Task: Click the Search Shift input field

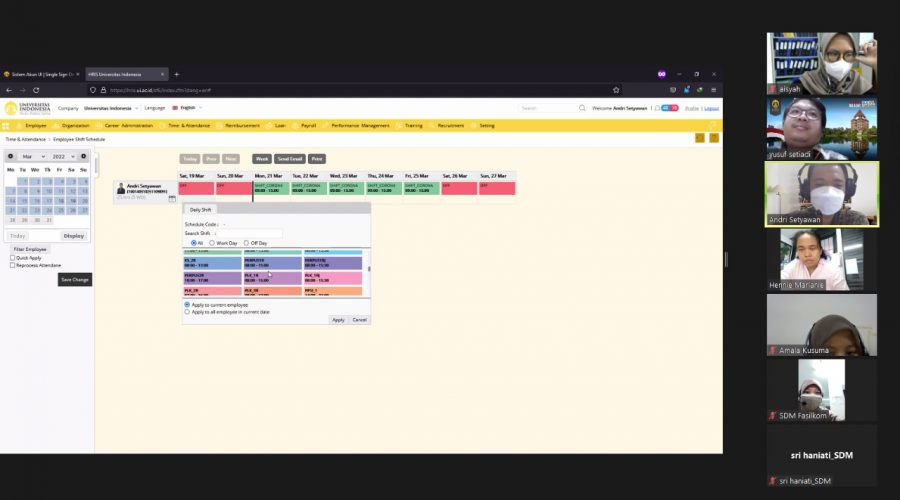Action: [249, 234]
